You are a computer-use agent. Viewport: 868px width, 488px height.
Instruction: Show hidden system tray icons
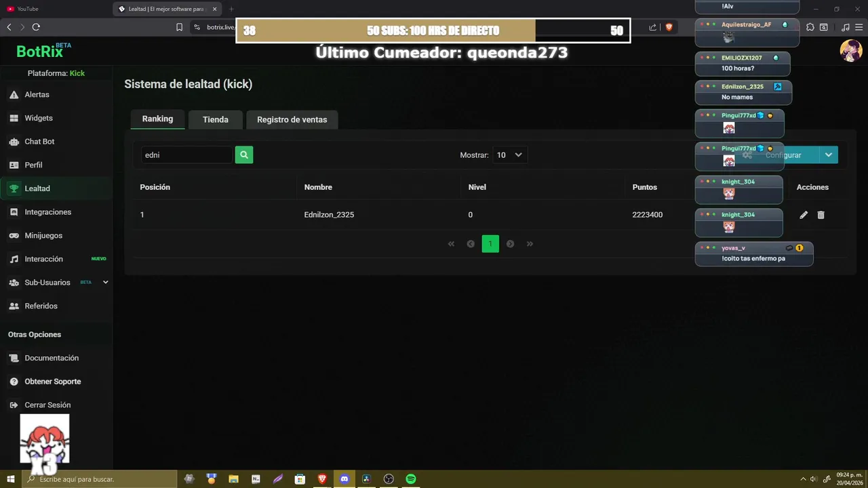coord(804,479)
